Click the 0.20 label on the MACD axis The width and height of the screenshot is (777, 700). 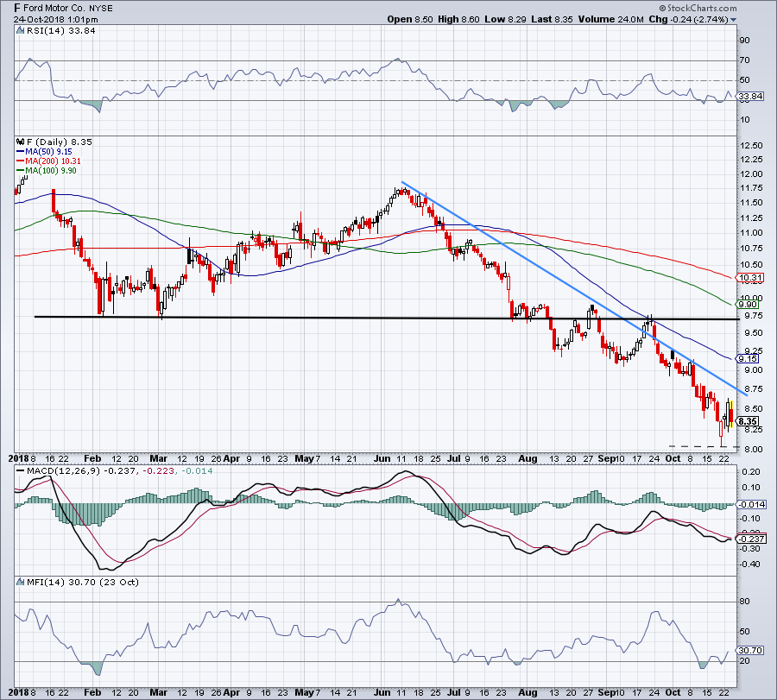pos(751,472)
